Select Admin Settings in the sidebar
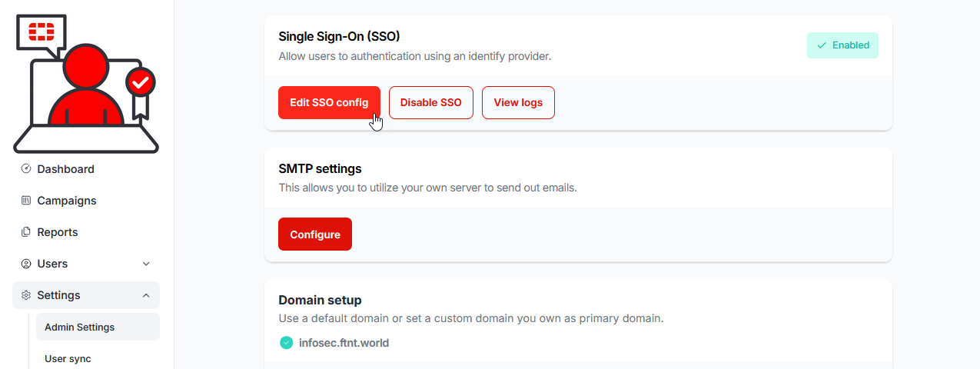 pyautogui.click(x=80, y=327)
